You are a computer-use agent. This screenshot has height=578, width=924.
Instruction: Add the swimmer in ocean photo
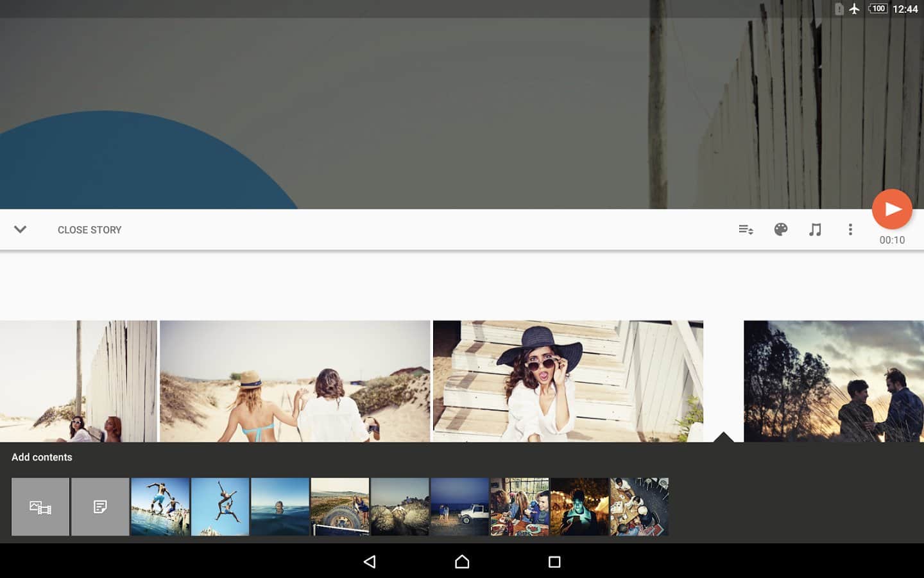[280, 507]
